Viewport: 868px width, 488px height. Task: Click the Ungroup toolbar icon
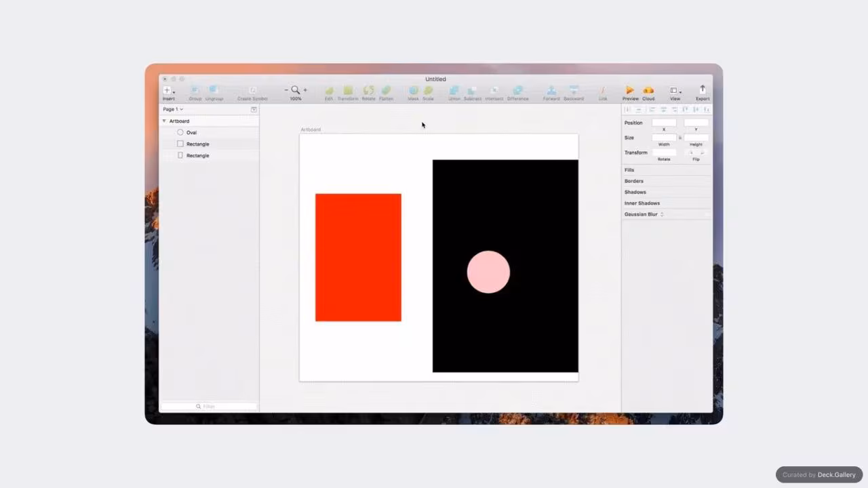(x=214, y=90)
